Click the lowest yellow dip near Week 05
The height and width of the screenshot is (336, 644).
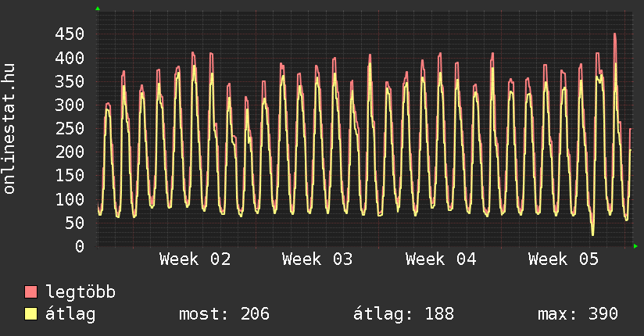tap(592, 234)
